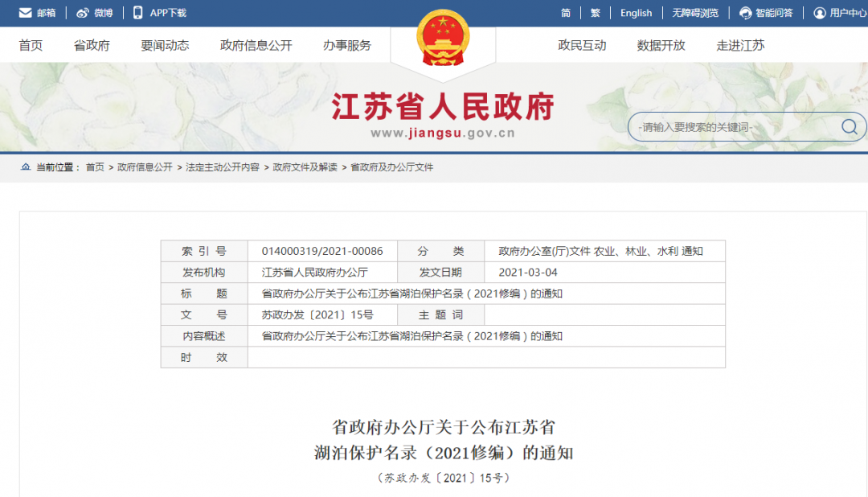
Task: Click the APP下载 phone icon
Action: pyautogui.click(x=138, y=13)
